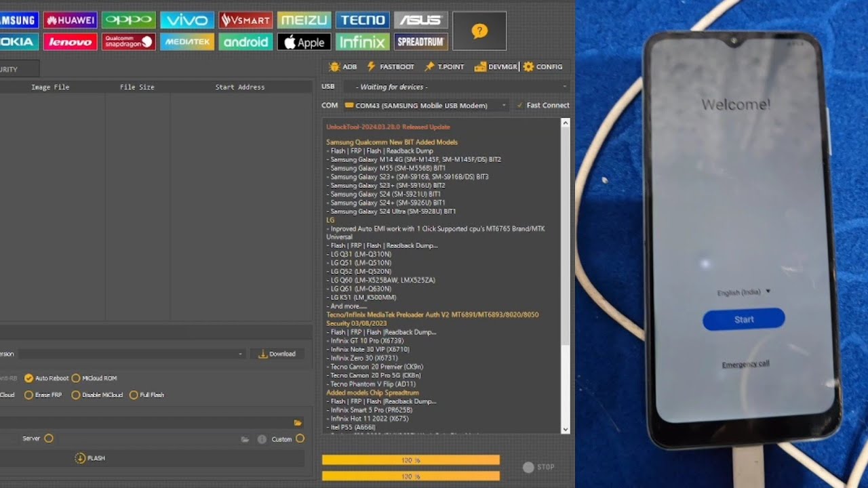Click the info icon beside Custom

click(x=262, y=439)
